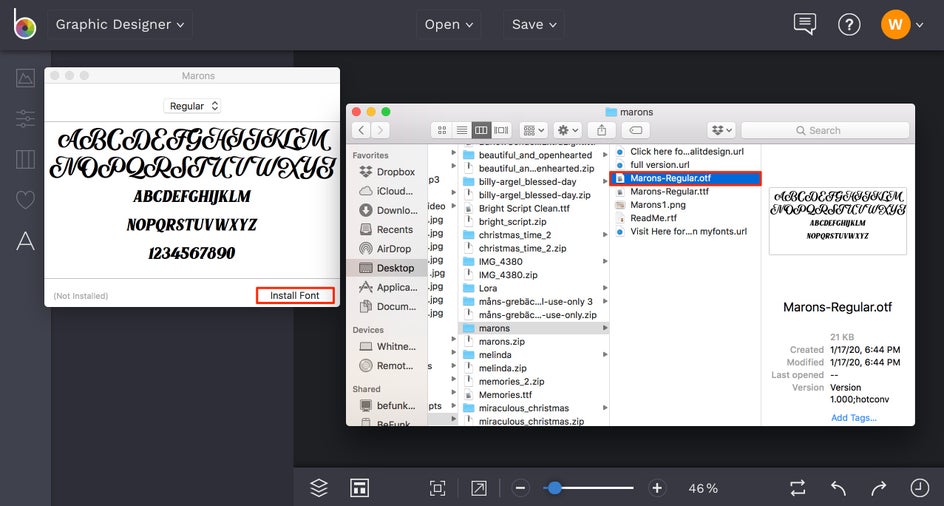Click the swap repeat icon in bottom bar
The height and width of the screenshot is (506, 944).
[x=798, y=488]
